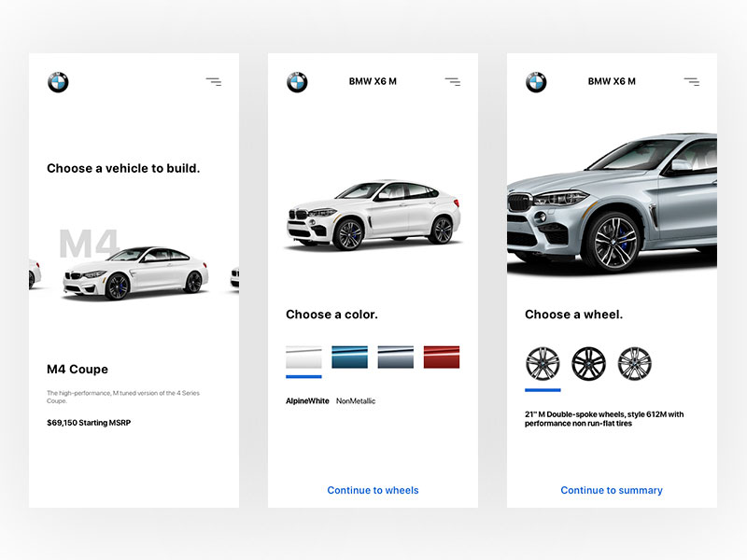Click the NonMetallic label

click(x=356, y=401)
